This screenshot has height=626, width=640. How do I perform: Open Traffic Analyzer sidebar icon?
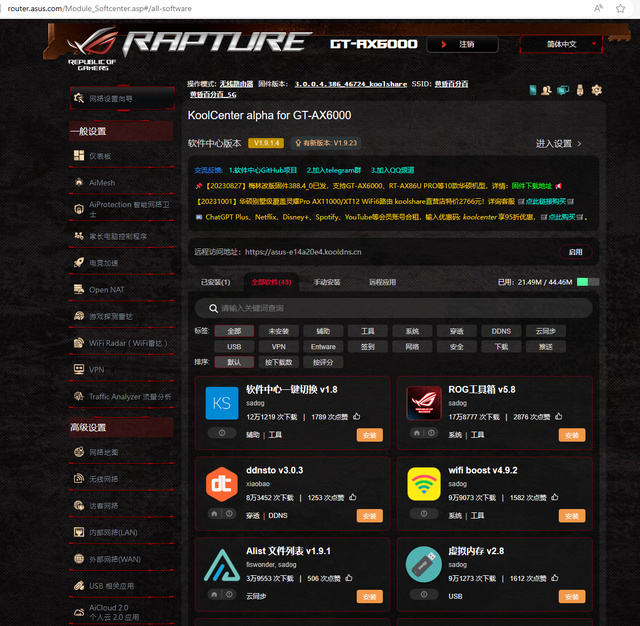pos(79,396)
